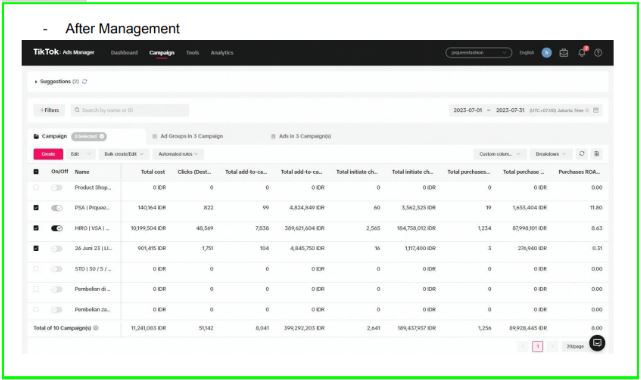Open the briefcase icon in the header

tap(564, 53)
